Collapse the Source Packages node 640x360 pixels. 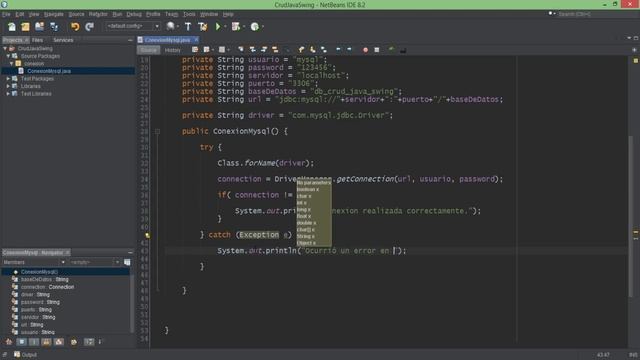click(8, 56)
